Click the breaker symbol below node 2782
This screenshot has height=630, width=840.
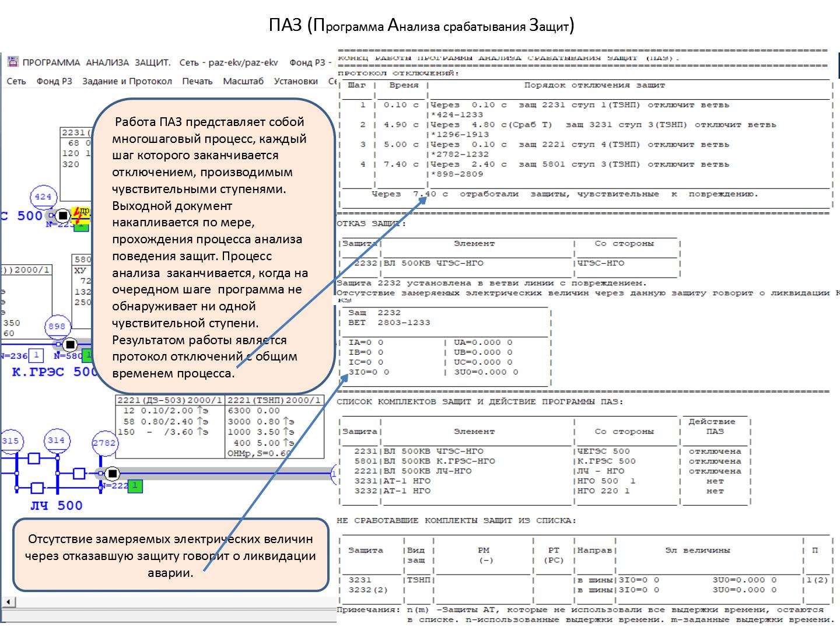[x=112, y=473]
